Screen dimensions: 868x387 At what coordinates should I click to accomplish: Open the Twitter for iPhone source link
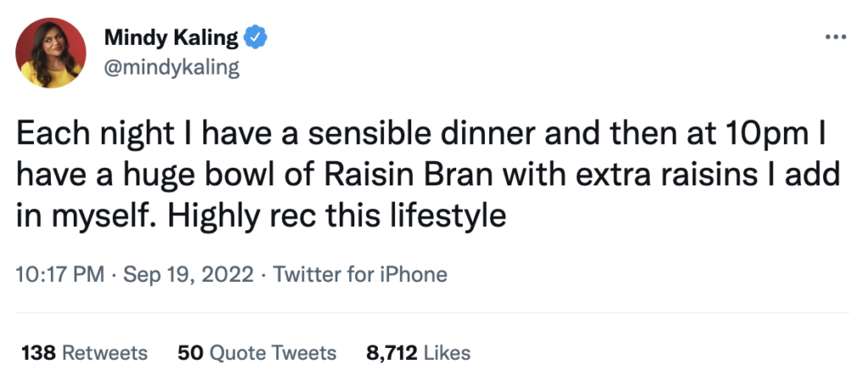pyautogui.click(x=362, y=274)
